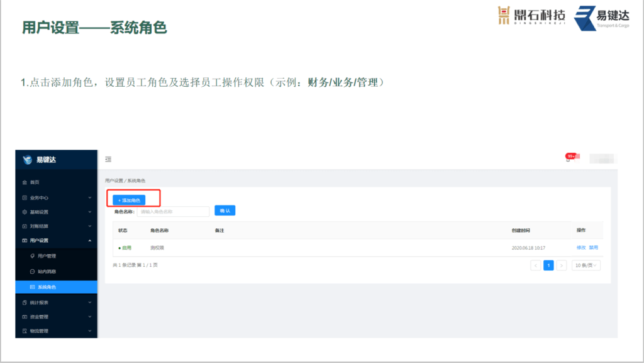Click the 业务中心 icon in sidebar

[x=25, y=198]
